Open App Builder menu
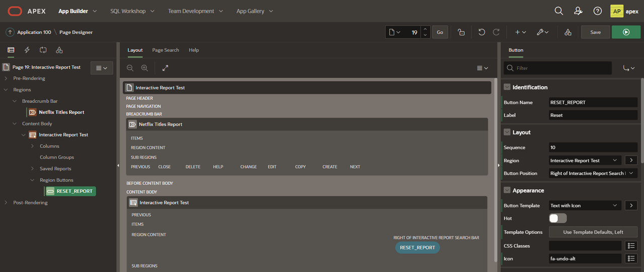Screen dimensions: 644x272 [x=77, y=11]
